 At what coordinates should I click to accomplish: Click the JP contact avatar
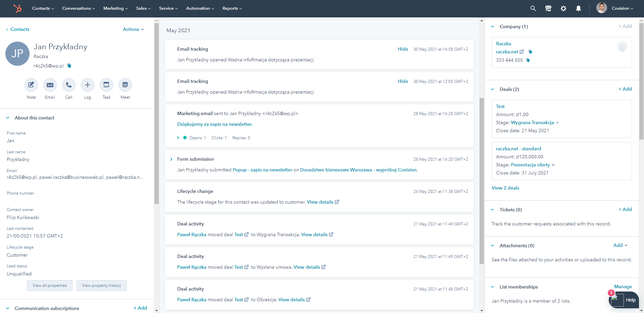pyautogui.click(x=17, y=54)
